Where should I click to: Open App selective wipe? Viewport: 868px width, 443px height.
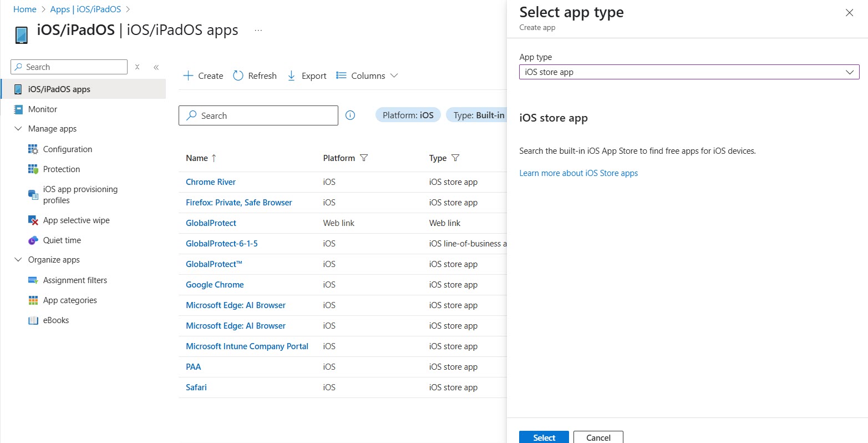(76, 220)
